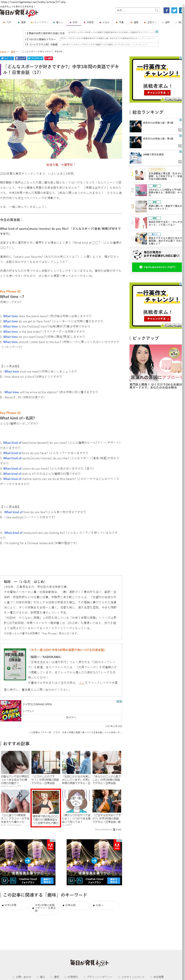Open the Twitter page icon in header
The width and height of the screenshot is (185, 980).
[x=174, y=11]
